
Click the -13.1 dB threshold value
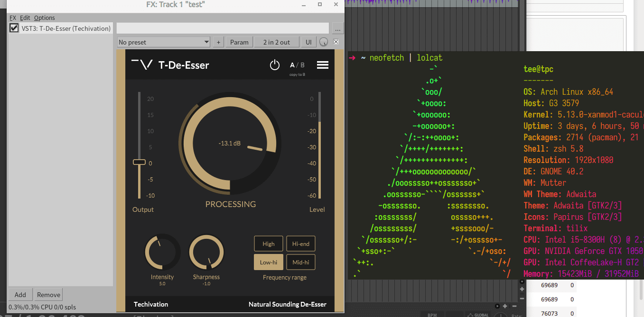[230, 143]
